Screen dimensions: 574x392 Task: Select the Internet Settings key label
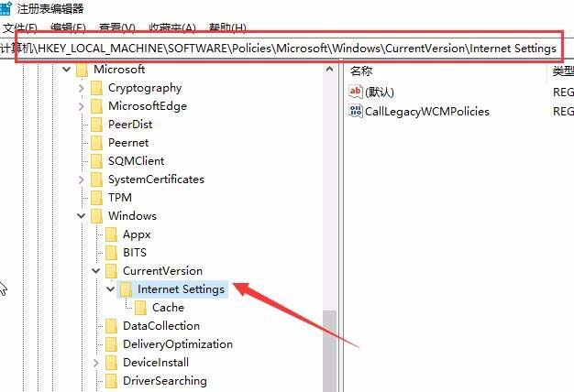coord(181,289)
